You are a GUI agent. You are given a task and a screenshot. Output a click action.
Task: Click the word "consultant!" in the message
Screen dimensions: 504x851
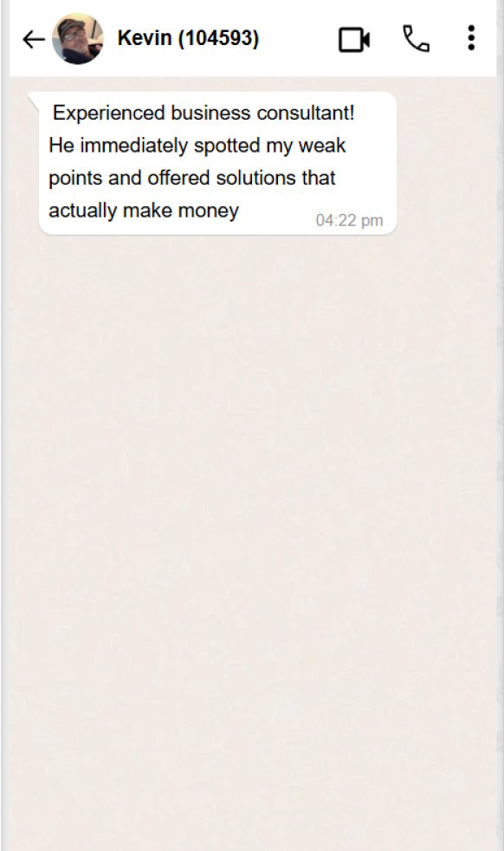coord(306,113)
